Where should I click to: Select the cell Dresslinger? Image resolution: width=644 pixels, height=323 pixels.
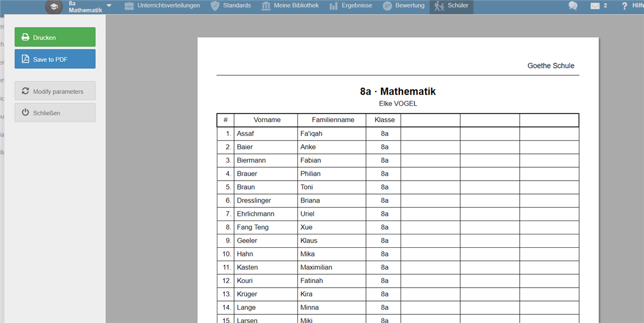tap(266, 200)
